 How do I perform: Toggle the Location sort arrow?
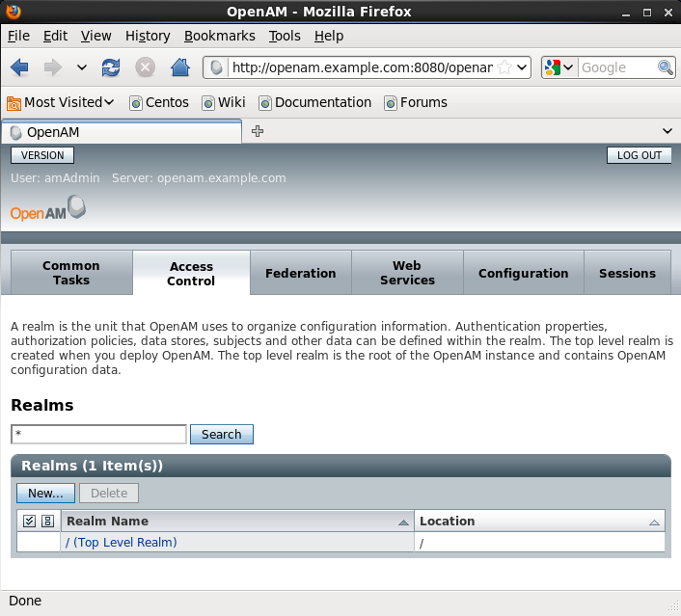pos(654,522)
